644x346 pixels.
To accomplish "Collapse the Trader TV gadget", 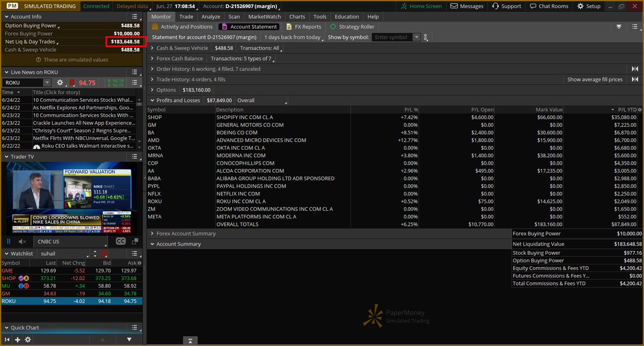I will tap(6, 157).
